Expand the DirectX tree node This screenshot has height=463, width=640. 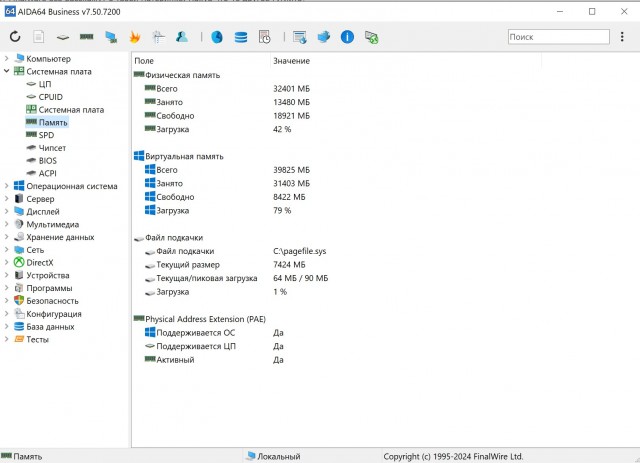(7, 263)
